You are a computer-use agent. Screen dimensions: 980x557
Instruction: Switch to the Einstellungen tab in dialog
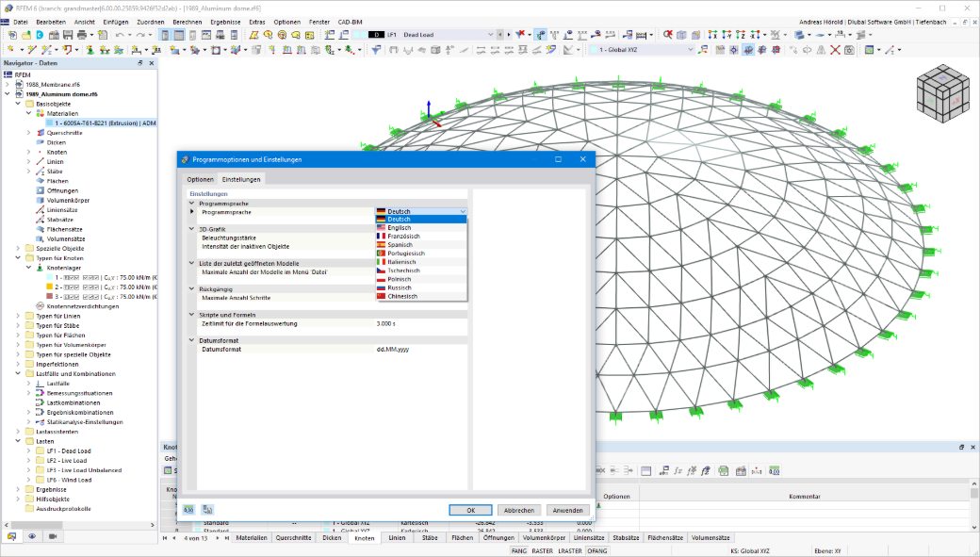coord(241,179)
